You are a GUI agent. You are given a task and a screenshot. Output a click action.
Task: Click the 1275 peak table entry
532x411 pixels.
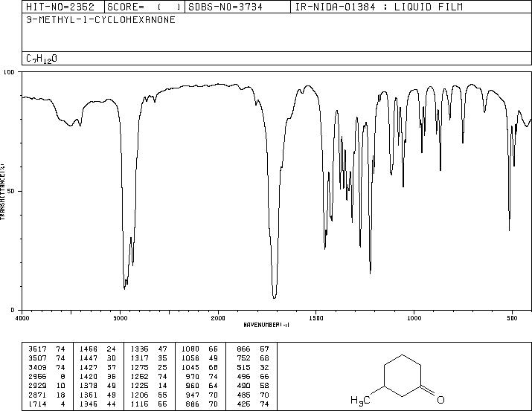(149, 367)
